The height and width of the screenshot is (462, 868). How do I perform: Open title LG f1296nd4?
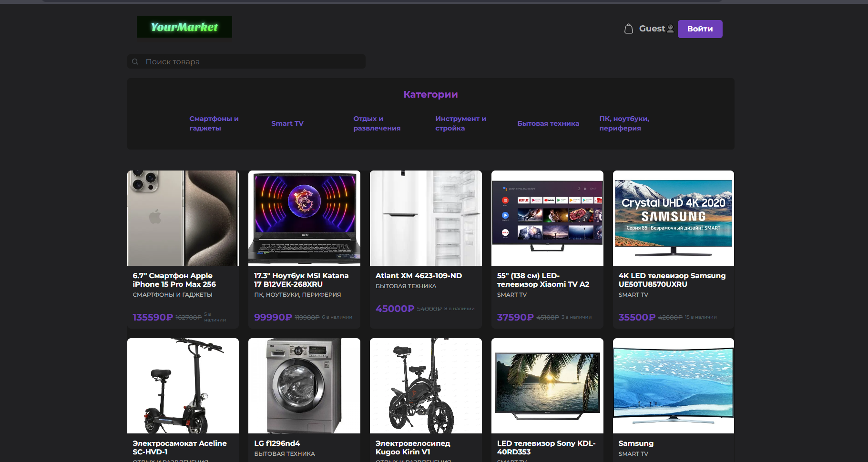[x=277, y=443]
